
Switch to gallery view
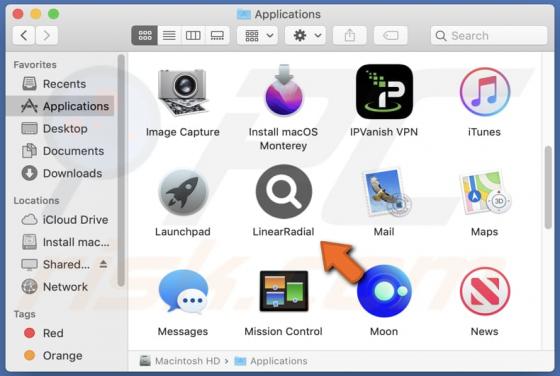pyautogui.click(x=218, y=35)
